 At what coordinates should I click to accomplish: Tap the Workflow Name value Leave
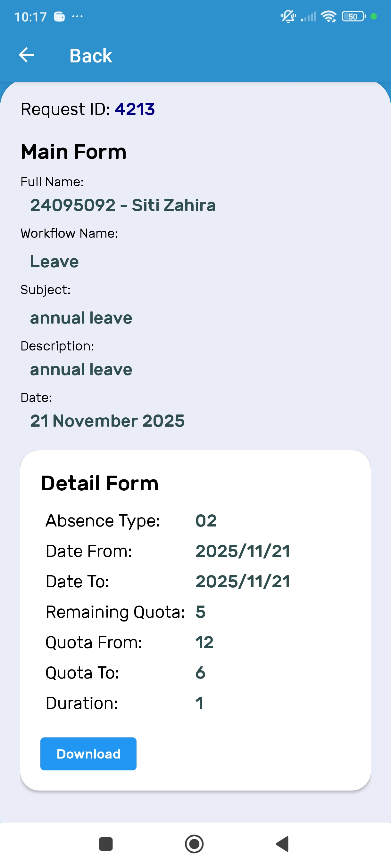pyautogui.click(x=55, y=261)
